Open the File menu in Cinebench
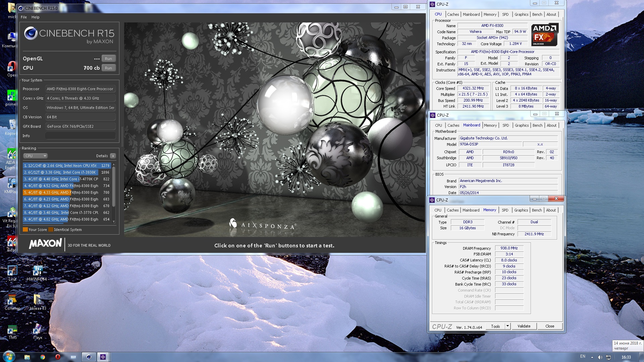Viewport: 644px width, 362px height. 23,17
